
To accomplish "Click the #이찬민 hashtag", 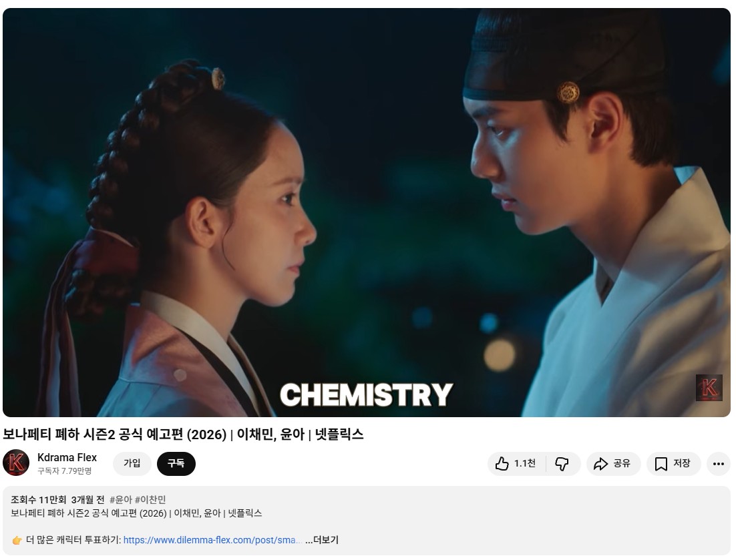I will [150, 500].
